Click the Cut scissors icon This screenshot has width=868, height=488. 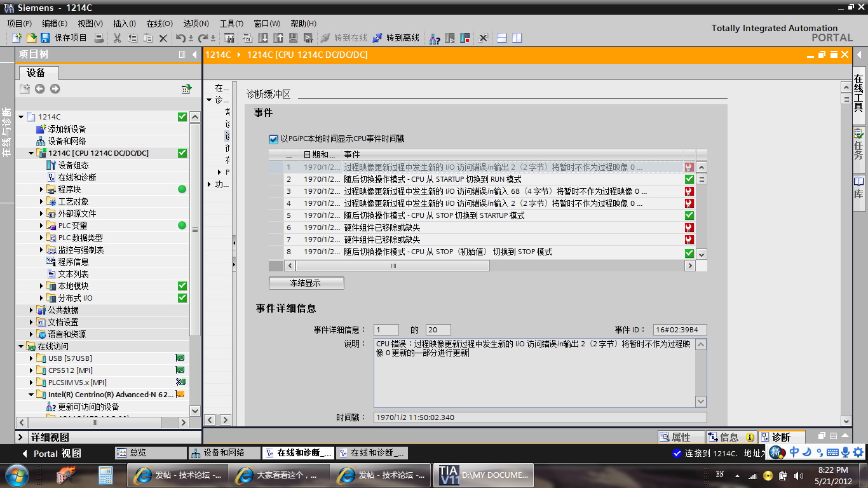(118, 38)
